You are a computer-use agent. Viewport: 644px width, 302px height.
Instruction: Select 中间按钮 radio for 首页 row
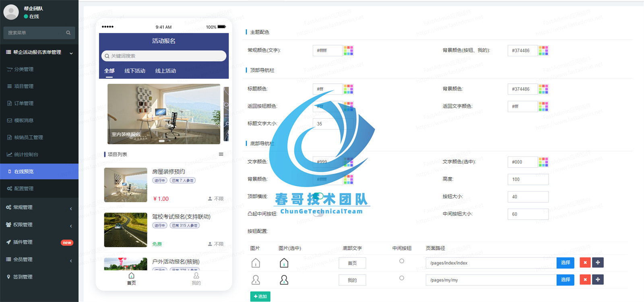pos(402,261)
